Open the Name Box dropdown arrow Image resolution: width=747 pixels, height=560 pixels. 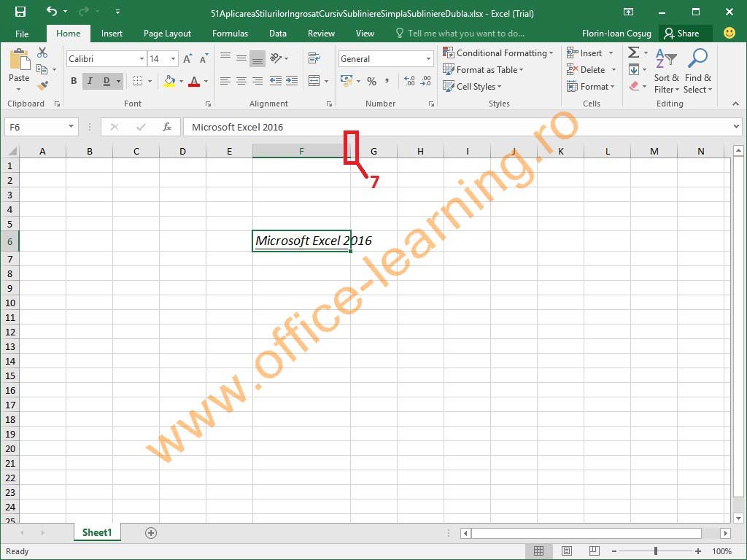71,127
